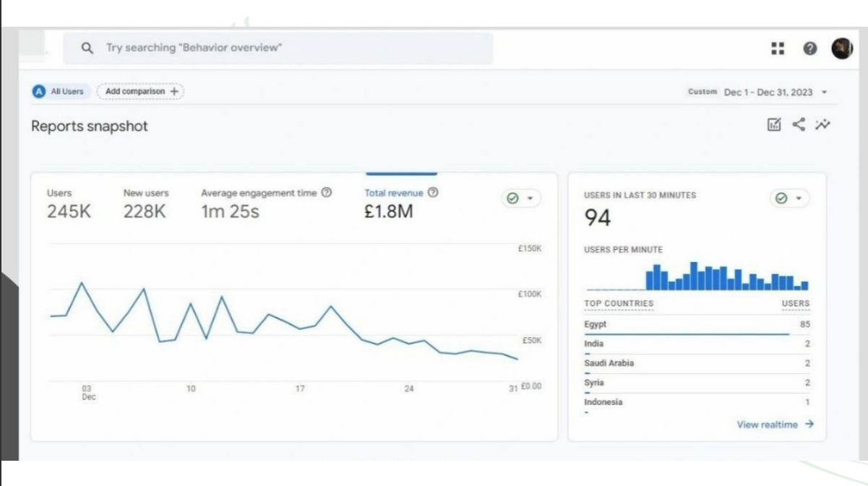Click the search input field
Screen dimensions: 868x486
289,48
